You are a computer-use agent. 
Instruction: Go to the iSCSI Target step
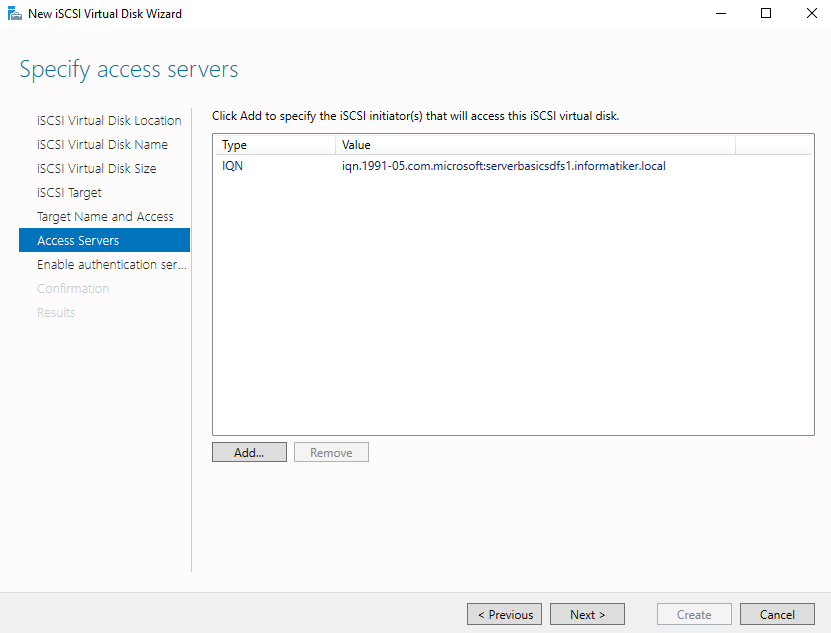(69, 192)
